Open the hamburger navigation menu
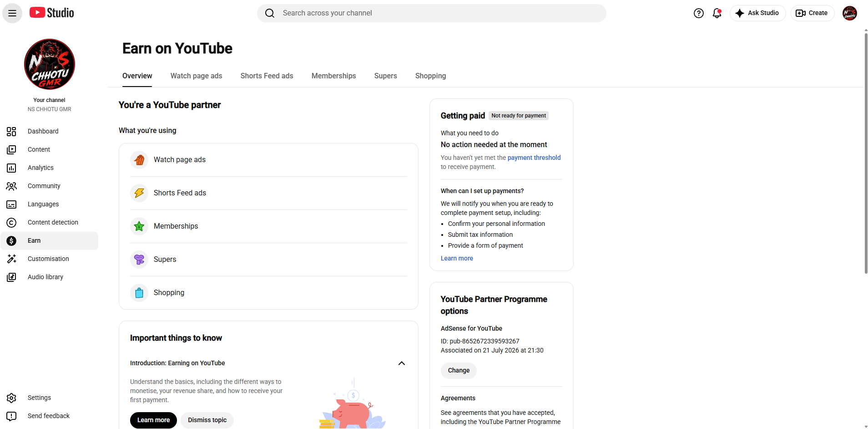 pos(12,13)
